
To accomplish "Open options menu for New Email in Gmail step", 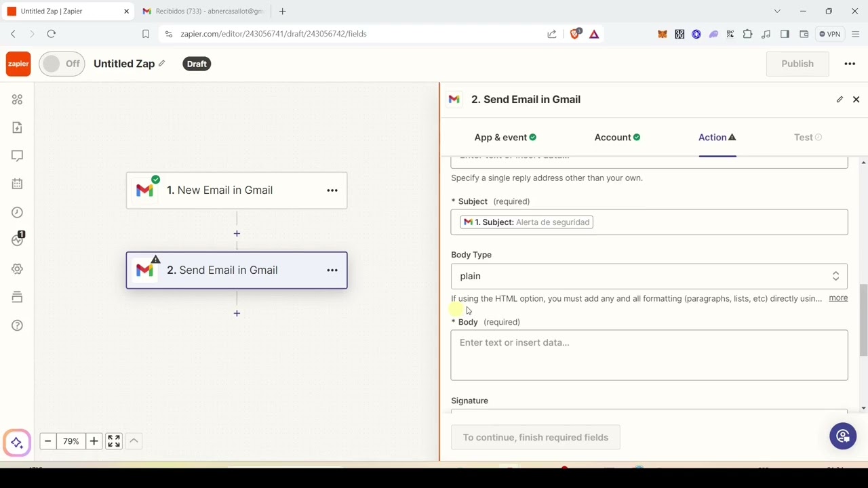I will [x=332, y=190].
